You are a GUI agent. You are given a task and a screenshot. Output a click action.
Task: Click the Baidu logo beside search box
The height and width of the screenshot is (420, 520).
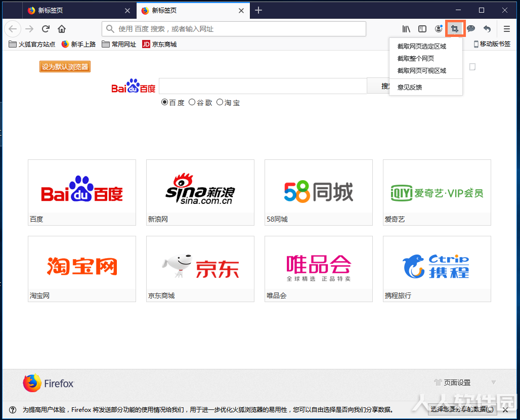pos(134,86)
